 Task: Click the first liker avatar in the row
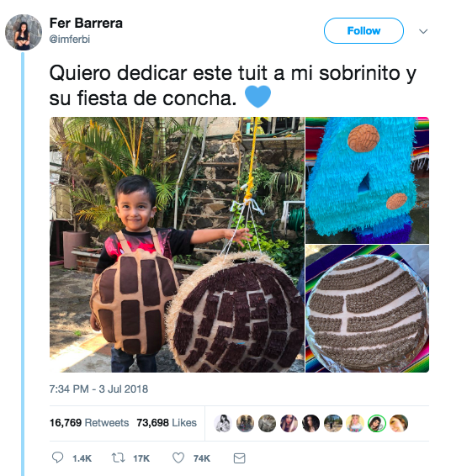(x=223, y=423)
